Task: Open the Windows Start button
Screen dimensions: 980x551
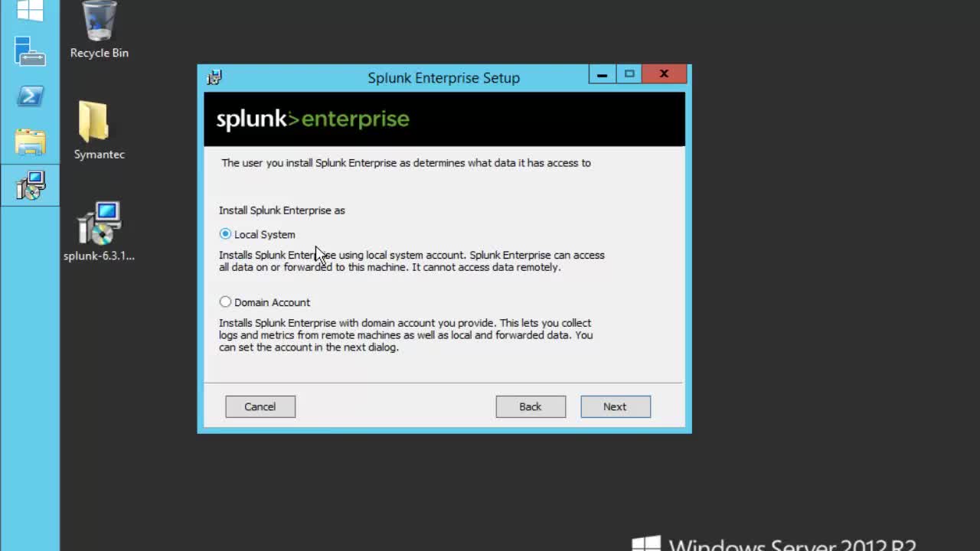Action: (x=30, y=9)
